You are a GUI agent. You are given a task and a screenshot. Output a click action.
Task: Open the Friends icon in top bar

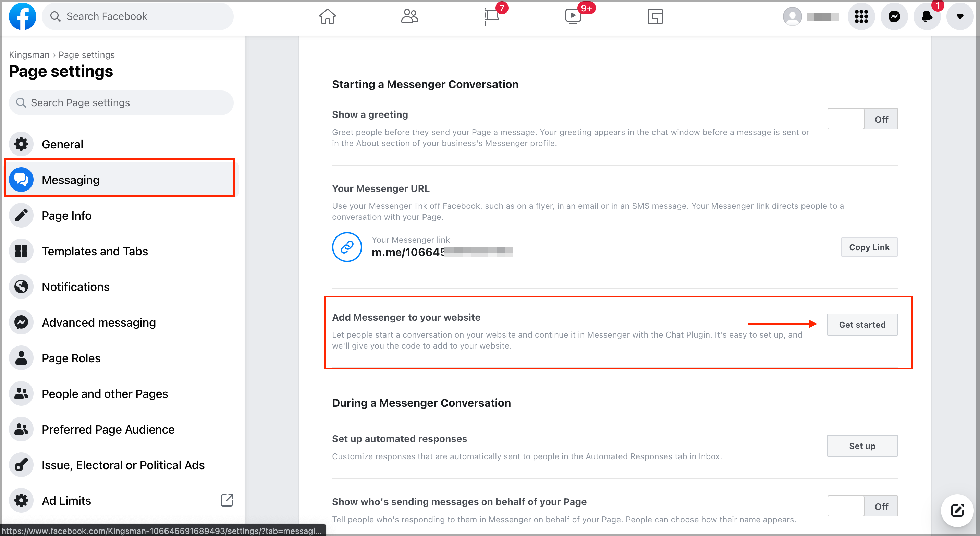click(x=409, y=16)
